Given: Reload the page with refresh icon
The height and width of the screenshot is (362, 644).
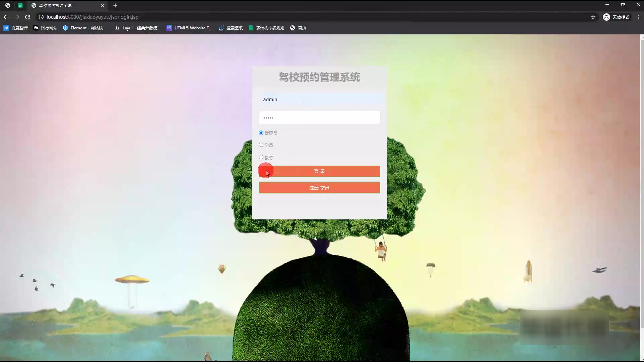Looking at the screenshot, I should pyautogui.click(x=28, y=17).
